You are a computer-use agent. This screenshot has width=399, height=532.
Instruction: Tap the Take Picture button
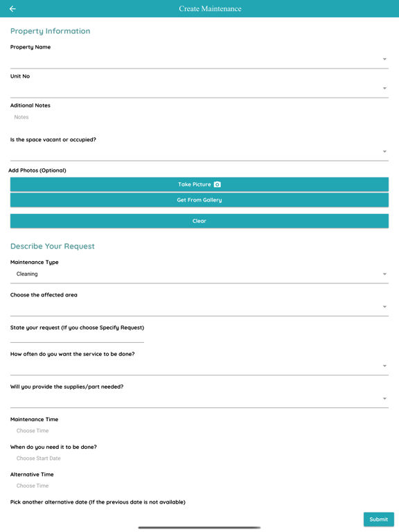(x=199, y=184)
